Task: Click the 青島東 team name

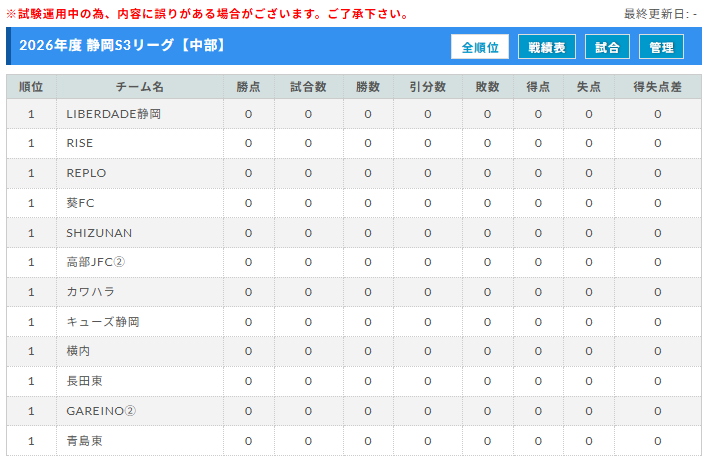Action: (x=85, y=440)
